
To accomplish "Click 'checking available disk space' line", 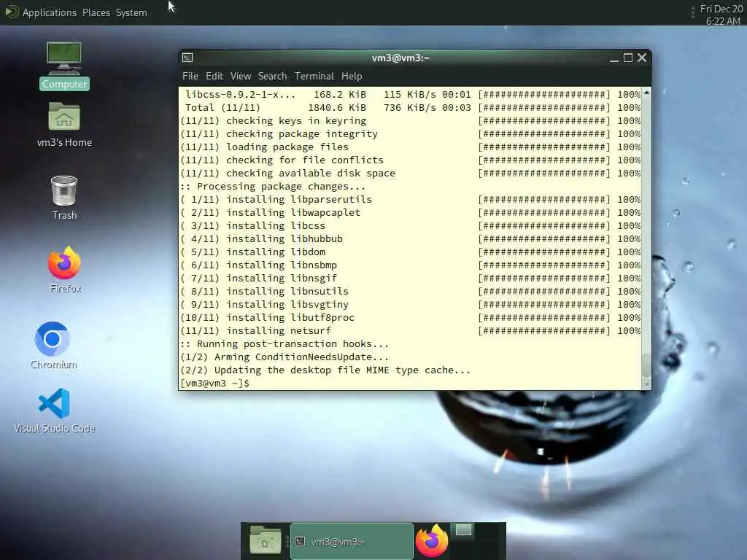I will pos(410,174).
